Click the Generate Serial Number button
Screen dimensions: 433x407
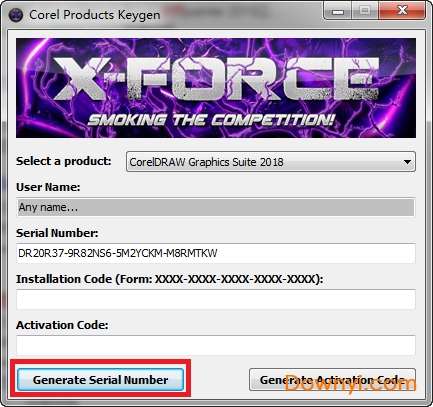pyautogui.click(x=100, y=380)
